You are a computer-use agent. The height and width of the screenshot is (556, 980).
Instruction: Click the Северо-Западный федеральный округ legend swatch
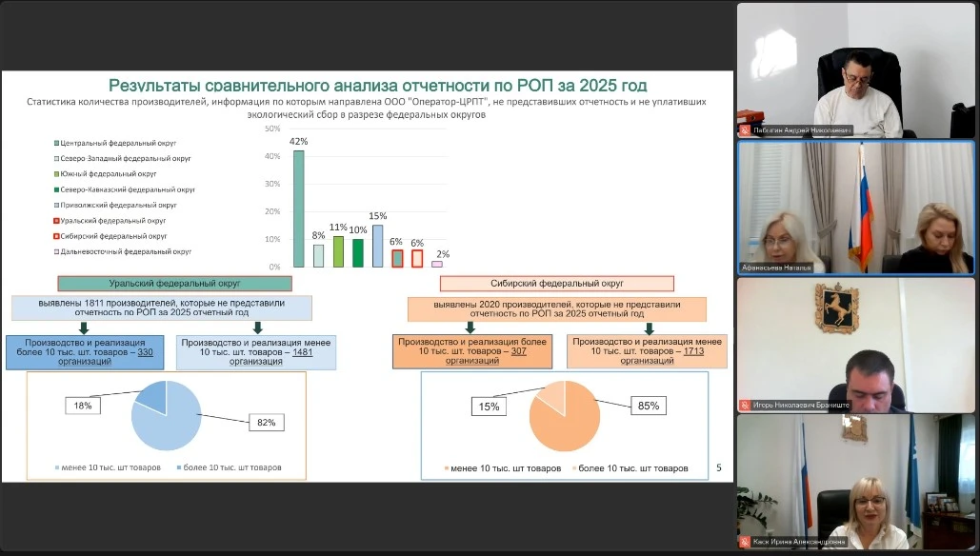coord(56,159)
